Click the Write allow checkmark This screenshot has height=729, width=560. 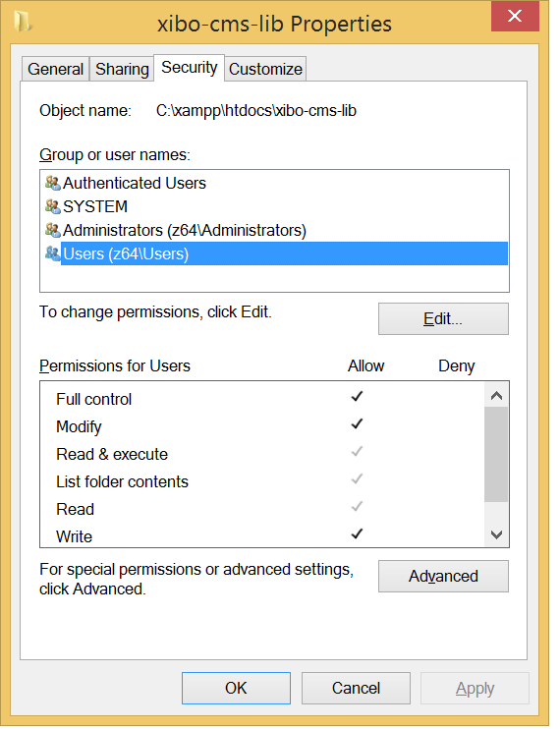point(357,533)
